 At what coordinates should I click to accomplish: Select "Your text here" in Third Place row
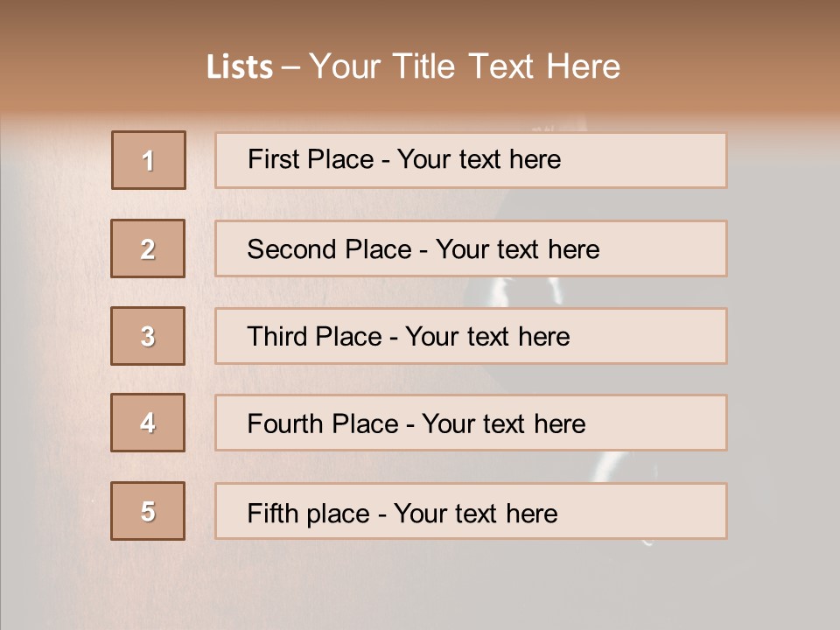pyautogui.click(x=487, y=337)
